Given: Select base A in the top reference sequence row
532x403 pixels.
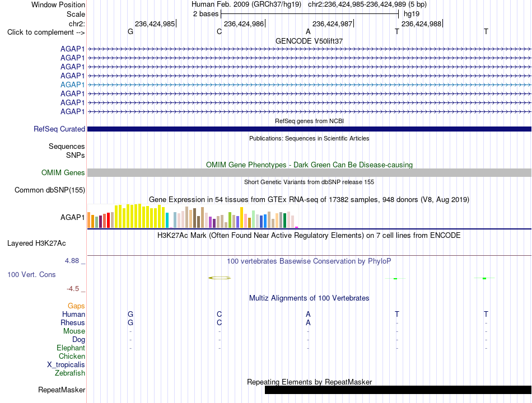Looking at the screenshot, I should tap(308, 31).
